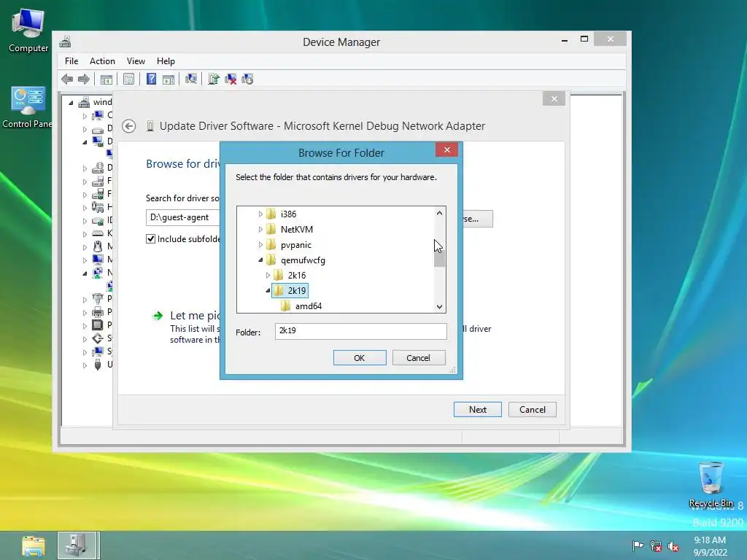Click the back circle arrow in Update Driver wizard
Image resolution: width=747 pixels, height=560 pixels.
(x=128, y=126)
